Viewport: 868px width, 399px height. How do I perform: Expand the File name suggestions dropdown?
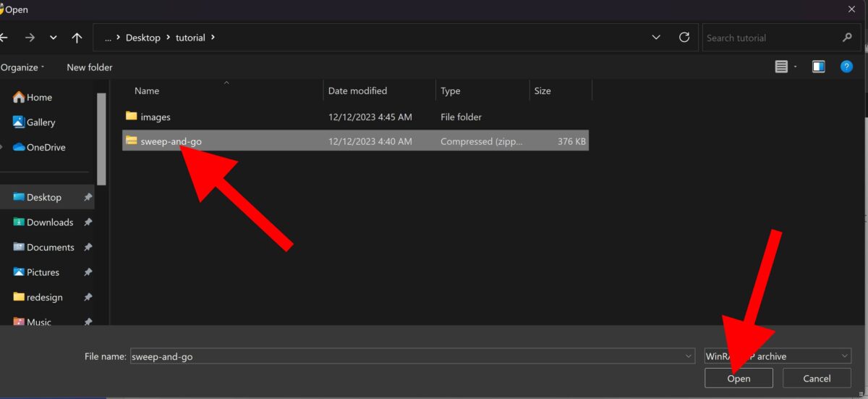pyautogui.click(x=688, y=356)
